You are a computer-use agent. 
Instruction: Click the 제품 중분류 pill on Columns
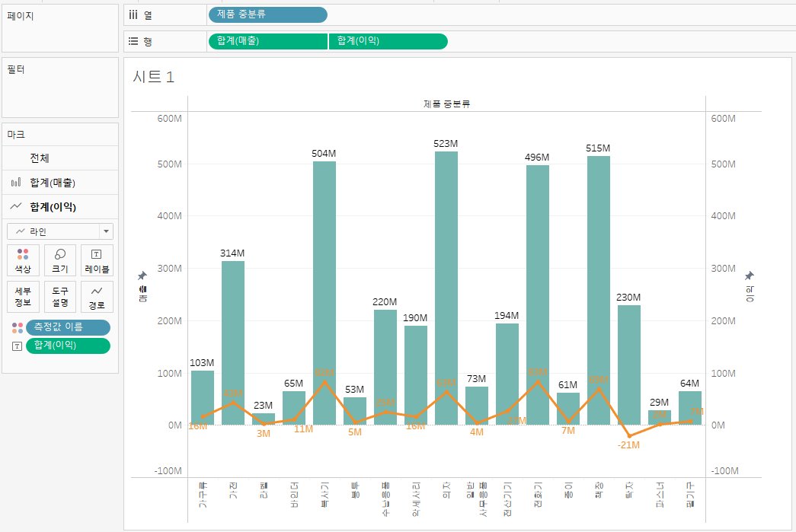pyautogui.click(x=267, y=14)
